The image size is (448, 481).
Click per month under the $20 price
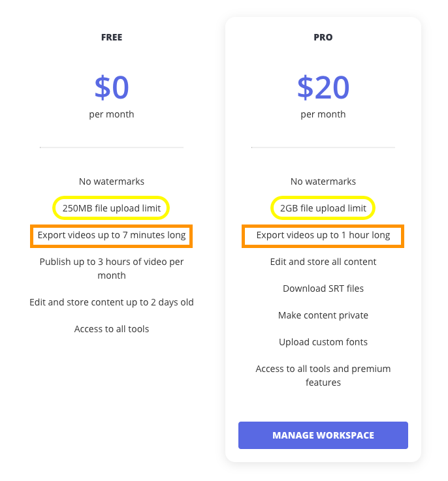click(x=323, y=114)
